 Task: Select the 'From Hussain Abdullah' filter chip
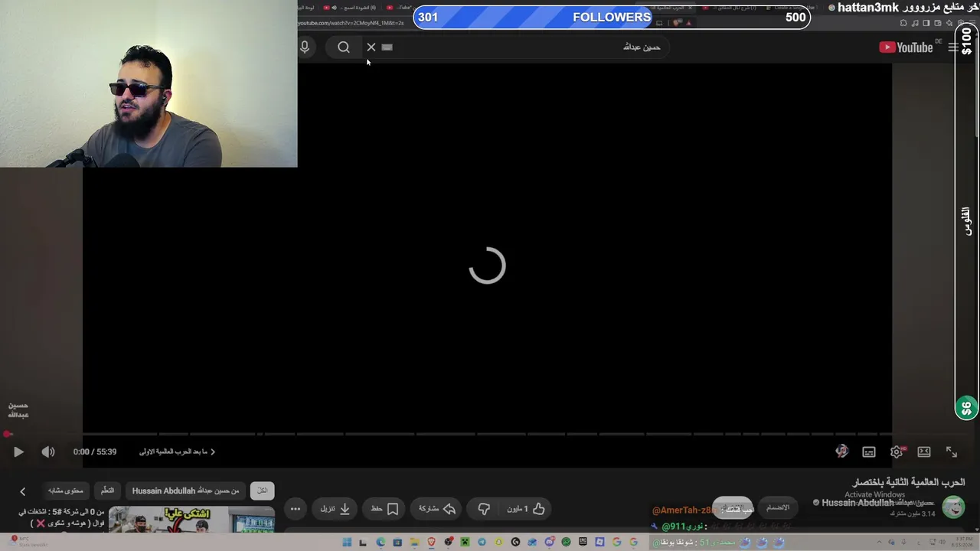tap(186, 491)
